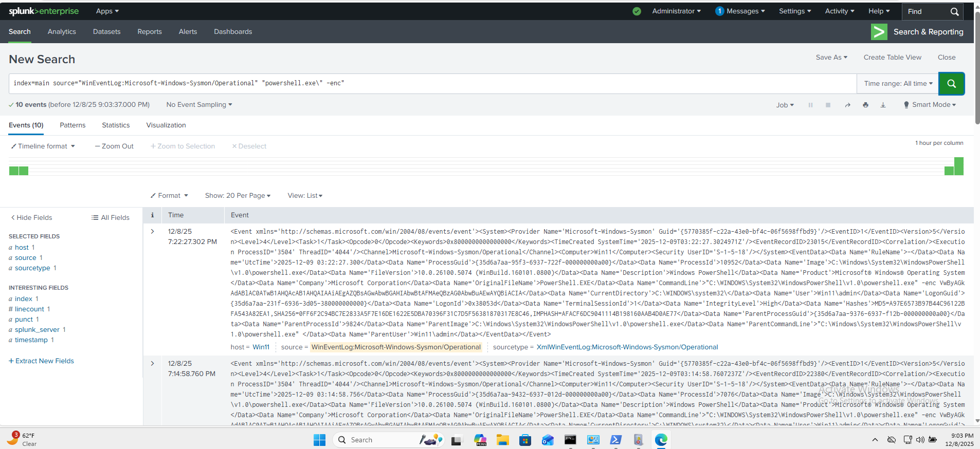Screen dimensions: 980x449
Task: Open PowerShell from taskbar
Action: point(615,440)
